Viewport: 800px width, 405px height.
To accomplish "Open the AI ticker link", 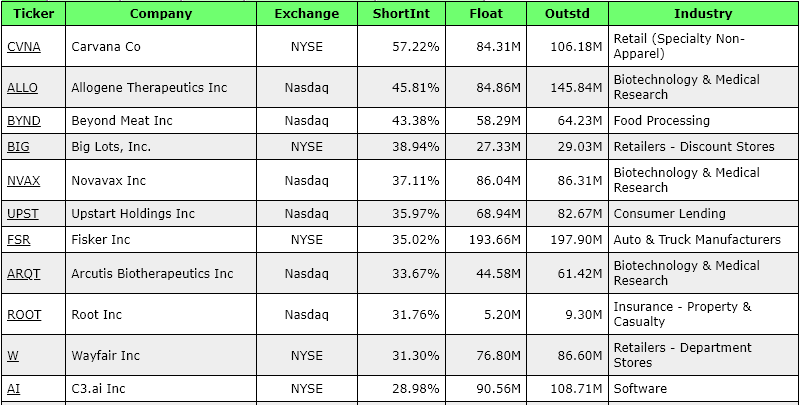I will pos(14,388).
